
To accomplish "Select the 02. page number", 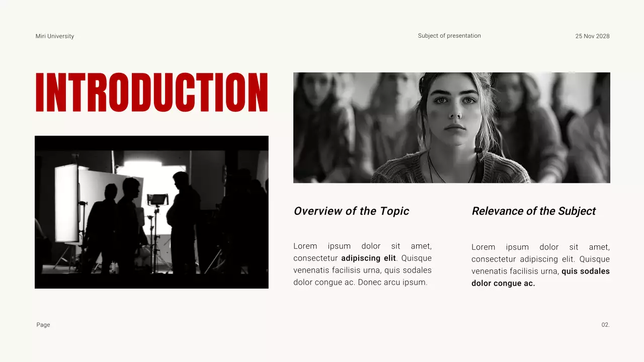I will (605, 325).
